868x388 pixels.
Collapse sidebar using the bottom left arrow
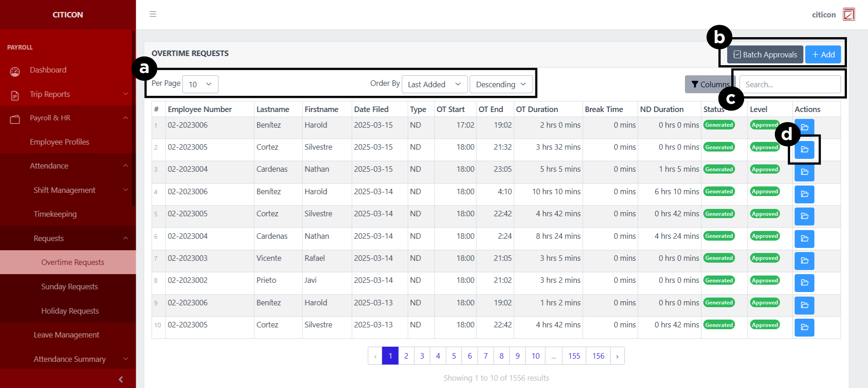pyautogui.click(x=121, y=379)
